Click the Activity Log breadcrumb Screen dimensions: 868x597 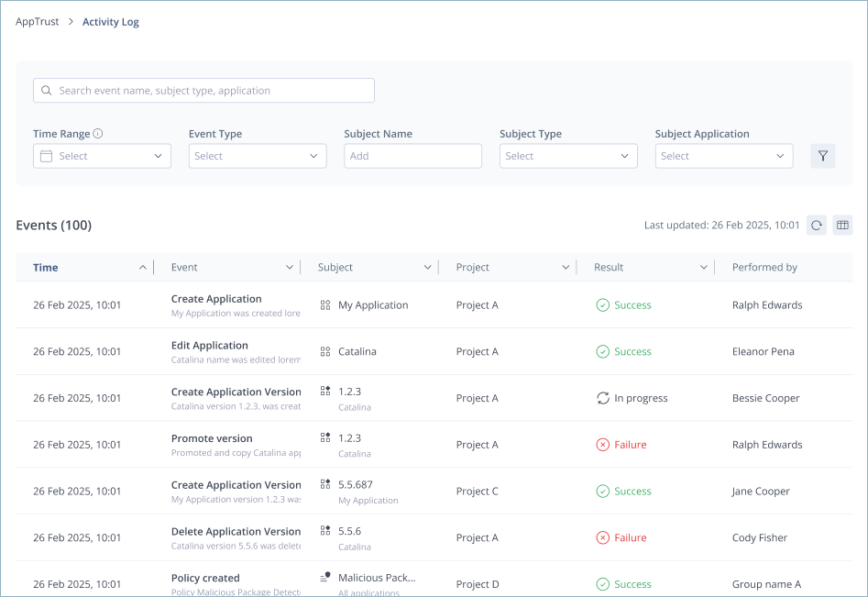[111, 22]
